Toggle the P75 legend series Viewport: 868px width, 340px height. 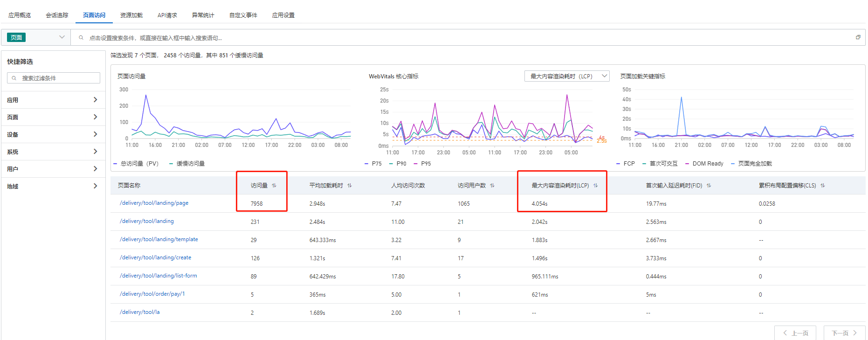coord(373,164)
